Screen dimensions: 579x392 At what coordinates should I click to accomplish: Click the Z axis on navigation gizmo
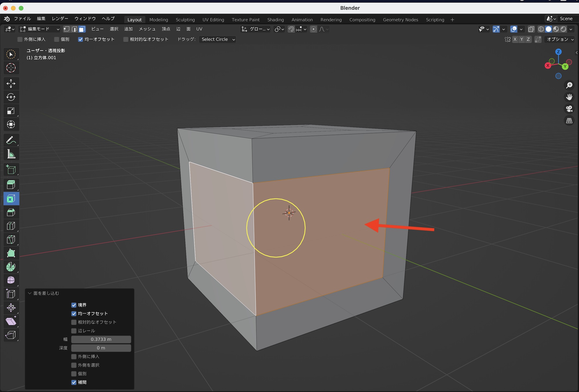point(558,52)
